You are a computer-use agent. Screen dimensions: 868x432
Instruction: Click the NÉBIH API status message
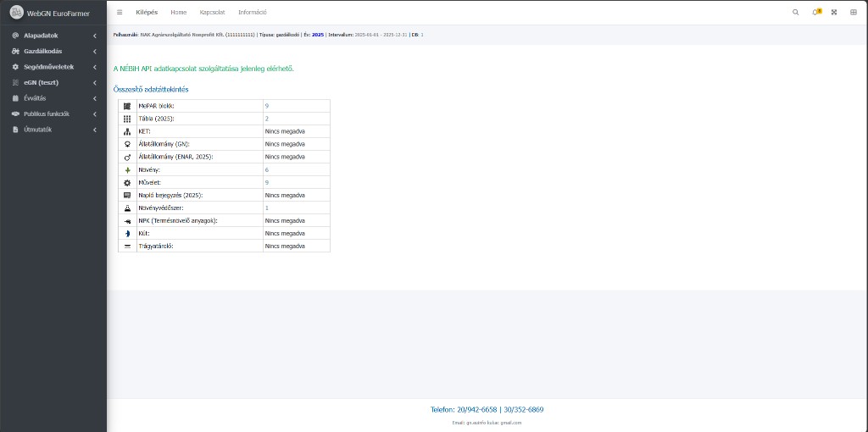[x=203, y=69]
